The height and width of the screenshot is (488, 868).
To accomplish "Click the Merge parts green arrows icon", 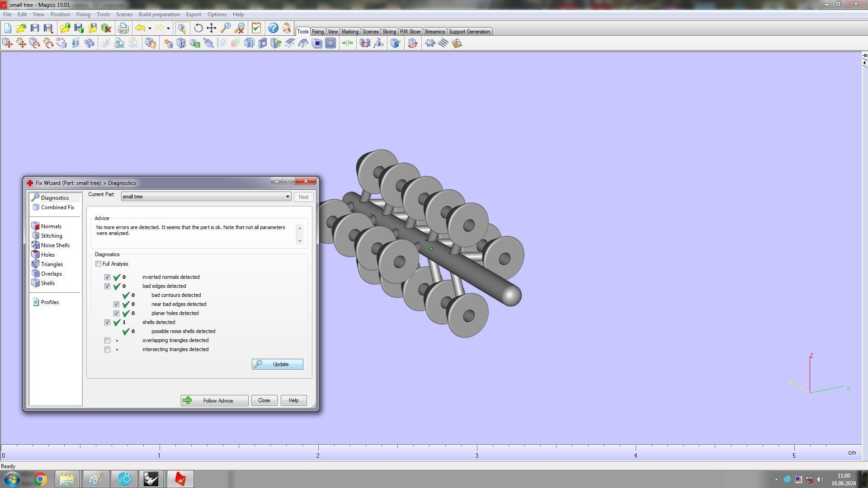I will point(348,43).
